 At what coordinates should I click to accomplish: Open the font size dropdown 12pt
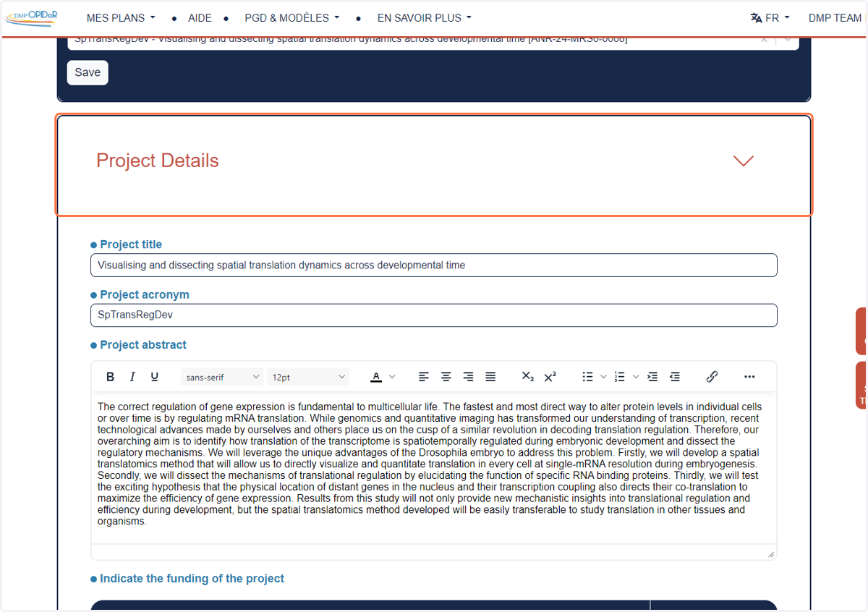pos(309,377)
